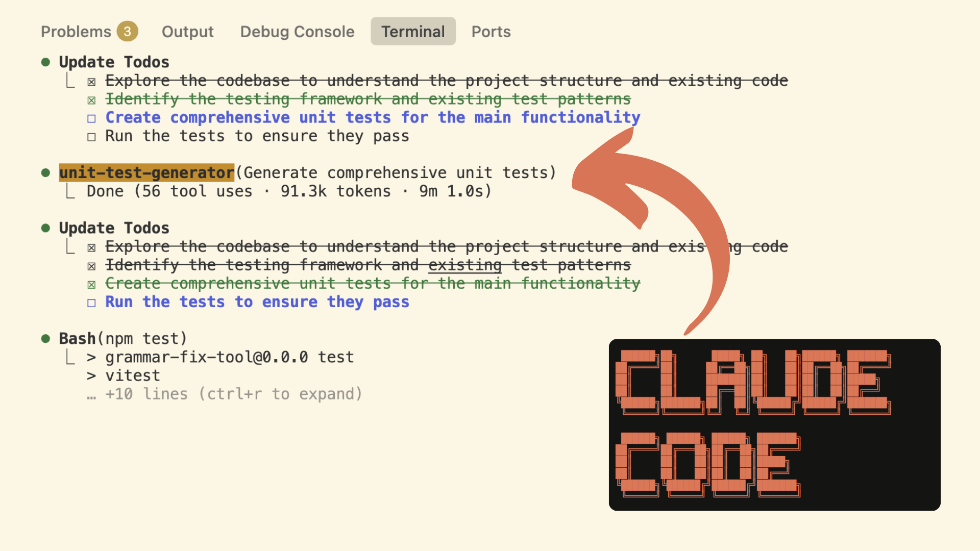Click checked box beside green Identify the testing framework
Image resolution: width=980 pixels, height=551 pixels.
pos(91,100)
